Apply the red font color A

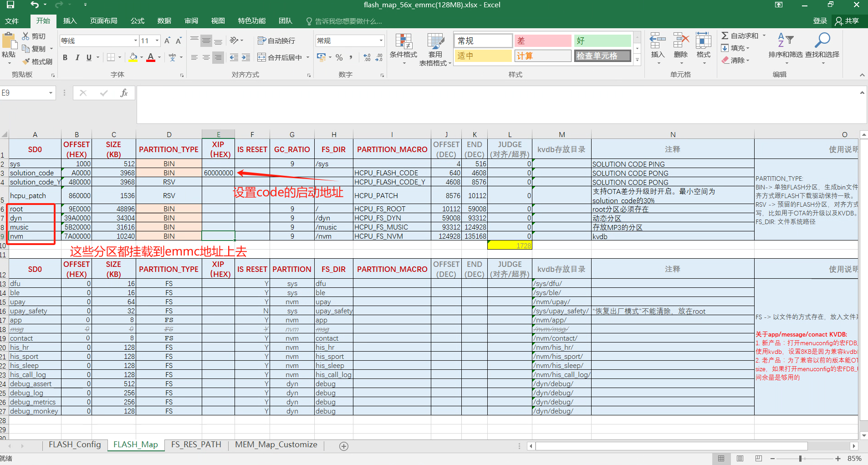pyautogui.click(x=151, y=57)
